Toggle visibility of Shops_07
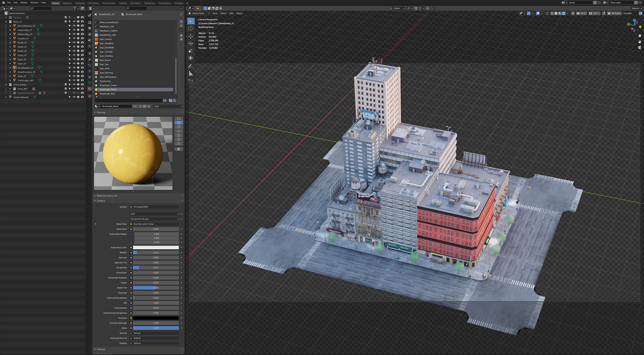Viewport: 644px width, 355px height. click(74, 55)
